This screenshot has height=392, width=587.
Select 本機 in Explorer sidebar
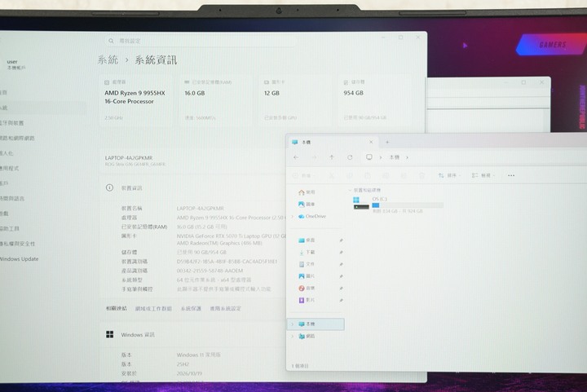click(x=316, y=324)
